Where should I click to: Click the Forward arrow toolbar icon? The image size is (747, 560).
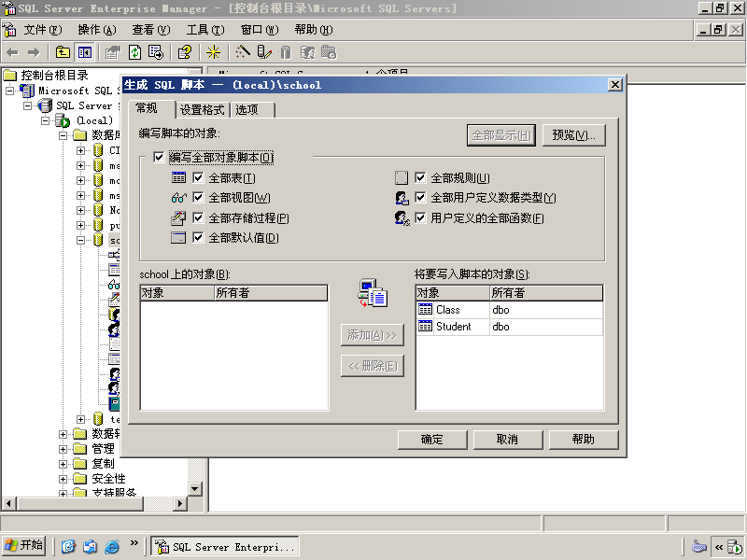(x=34, y=52)
